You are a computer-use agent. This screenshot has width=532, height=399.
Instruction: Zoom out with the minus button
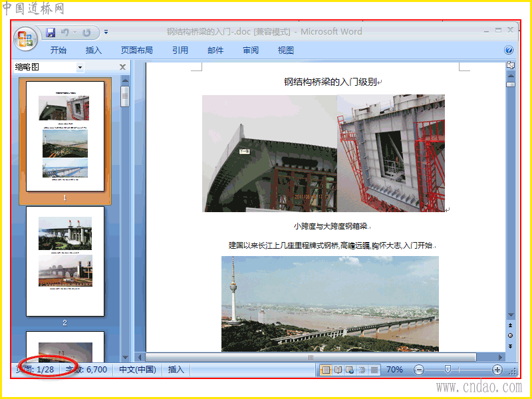[419, 370]
